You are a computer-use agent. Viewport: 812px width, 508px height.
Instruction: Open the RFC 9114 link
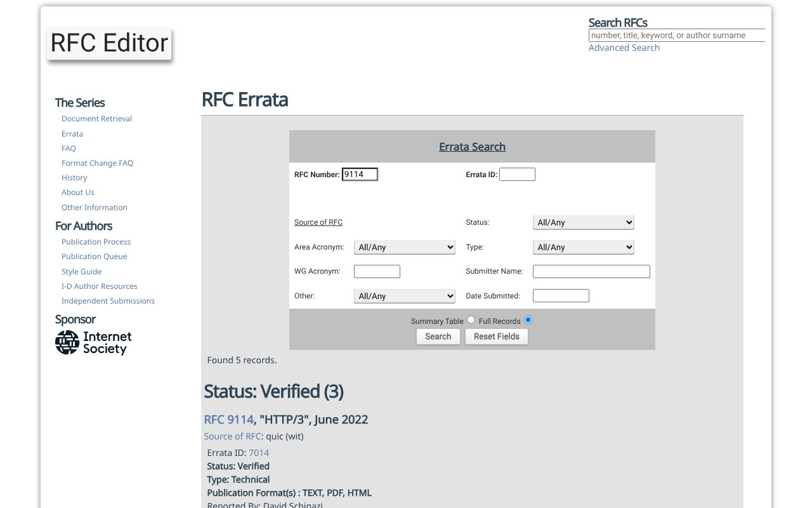(x=228, y=419)
